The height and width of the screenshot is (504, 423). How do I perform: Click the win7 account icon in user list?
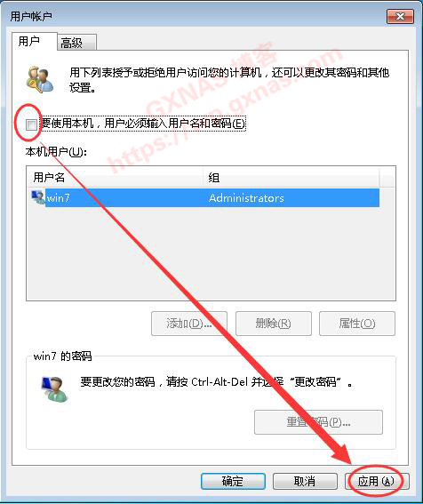click(x=37, y=197)
